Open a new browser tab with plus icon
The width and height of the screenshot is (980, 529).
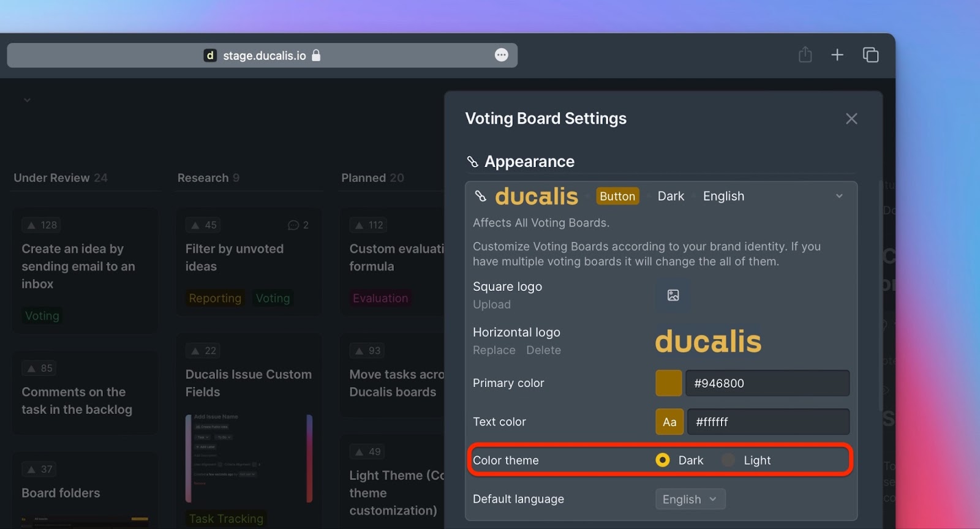point(837,55)
